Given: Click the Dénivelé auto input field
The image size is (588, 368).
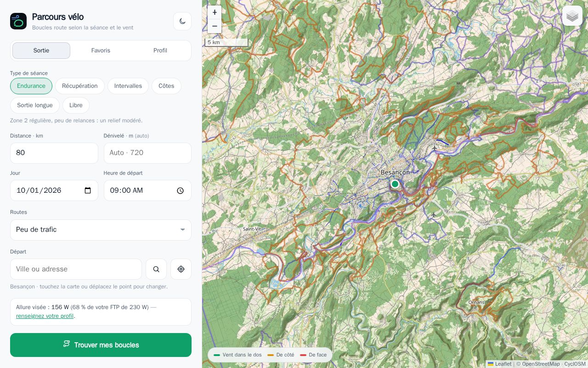Looking at the screenshot, I should click(147, 153).
